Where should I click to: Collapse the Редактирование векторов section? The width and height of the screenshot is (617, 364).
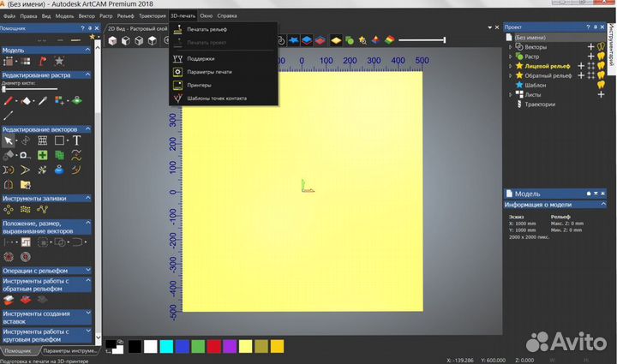[87, 129]
